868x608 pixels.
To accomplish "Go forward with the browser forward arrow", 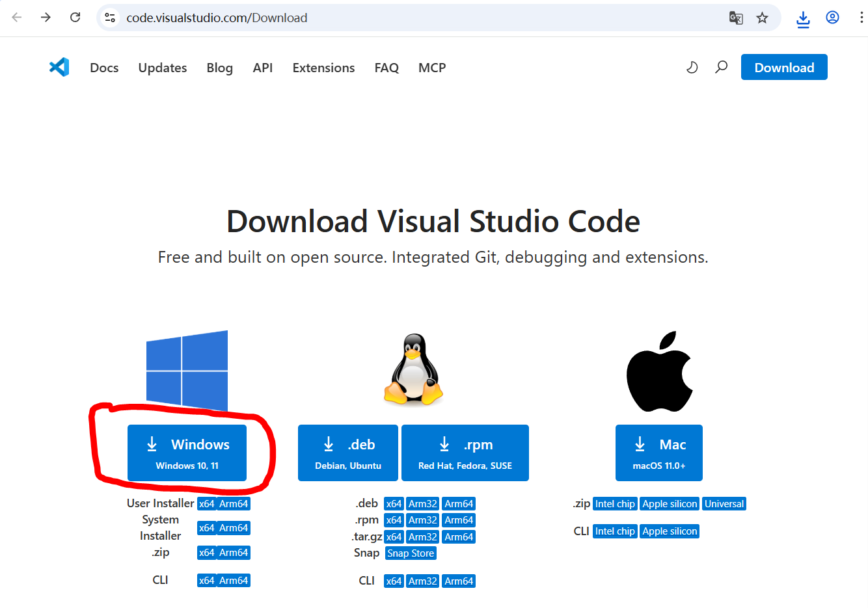I will pyautogui.click(x=46, y=18).
